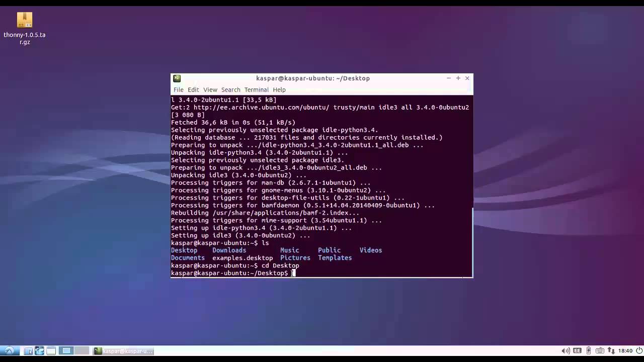Click 'Rebuilding /usr/share/applications/bamf-2.index...' line
This screenshot has width=644, height=362.
pyautogui.click(x=265, y=213)
